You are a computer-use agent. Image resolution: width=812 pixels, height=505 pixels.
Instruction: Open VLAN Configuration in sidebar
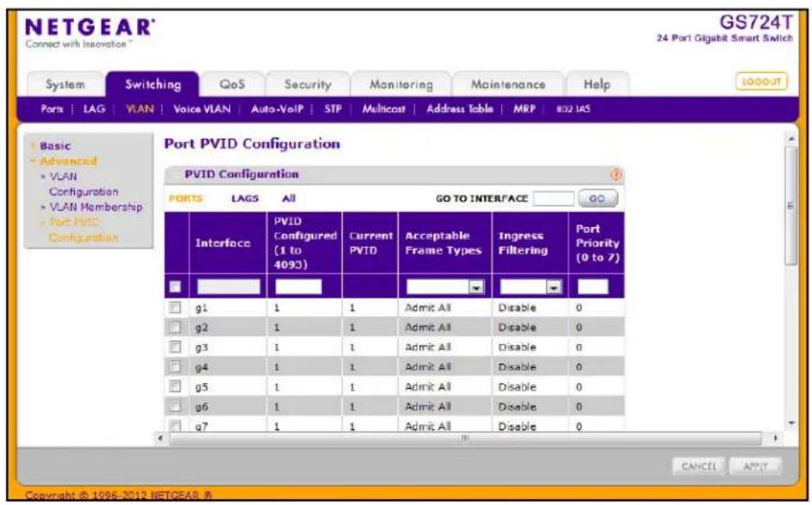[83, 184]
